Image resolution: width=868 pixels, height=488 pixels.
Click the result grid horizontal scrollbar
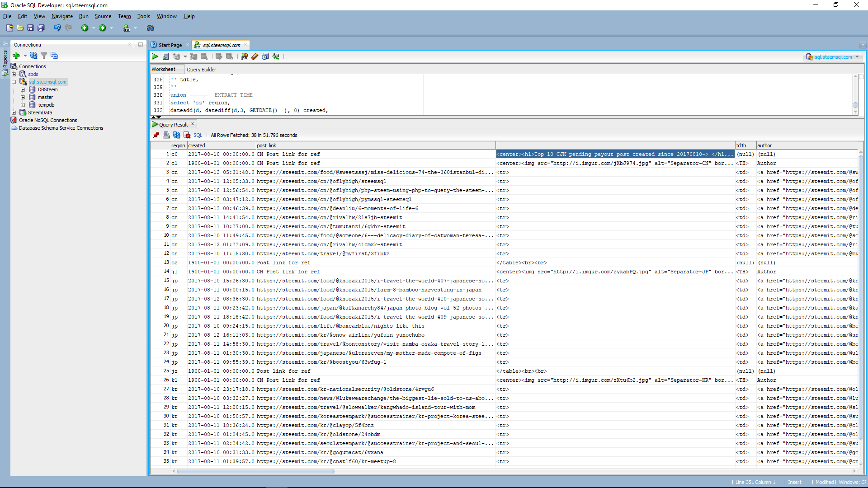coord(256,471)
